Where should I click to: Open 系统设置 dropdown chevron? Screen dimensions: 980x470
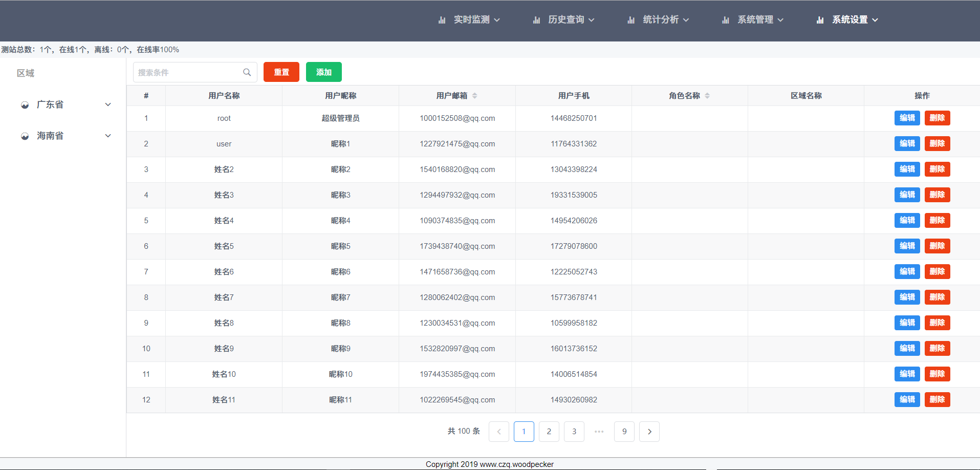[x=875, y=20]
